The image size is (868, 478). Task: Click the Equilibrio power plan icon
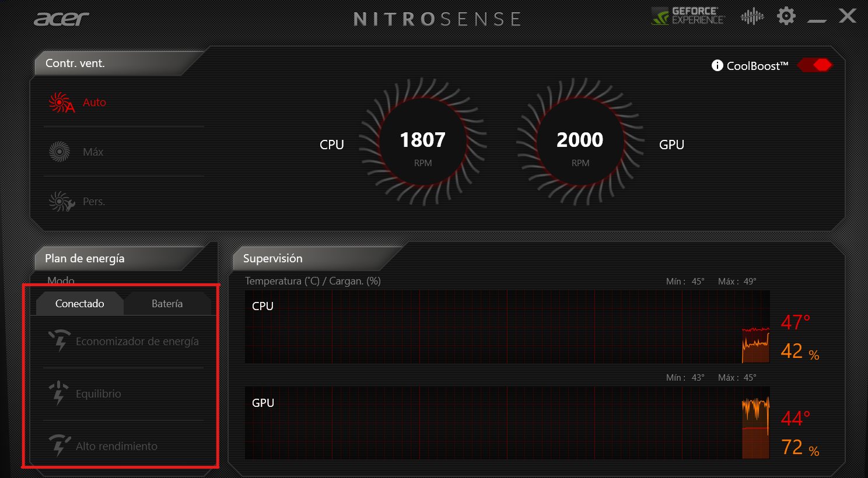pyautogui.click(x=59, y=393)
